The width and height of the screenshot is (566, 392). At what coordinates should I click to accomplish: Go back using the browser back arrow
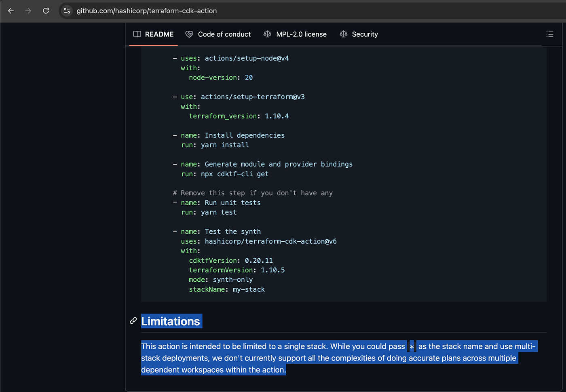pyautogui.click(x=11, y=11)
